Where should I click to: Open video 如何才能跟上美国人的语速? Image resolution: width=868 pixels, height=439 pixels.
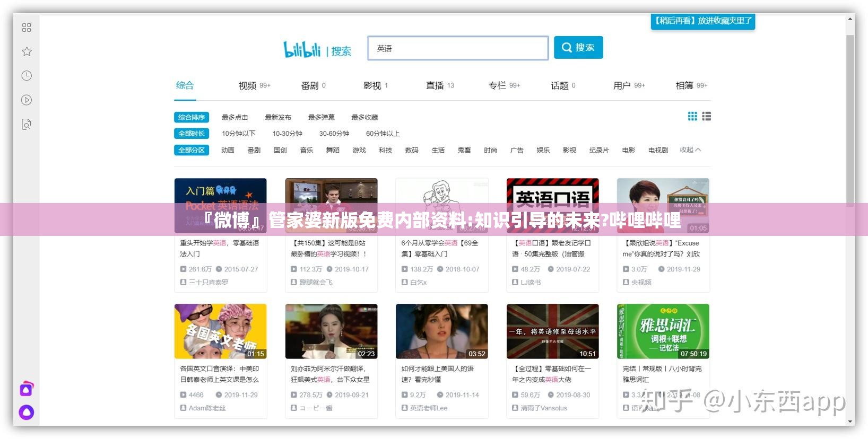(x=437, y=374)
